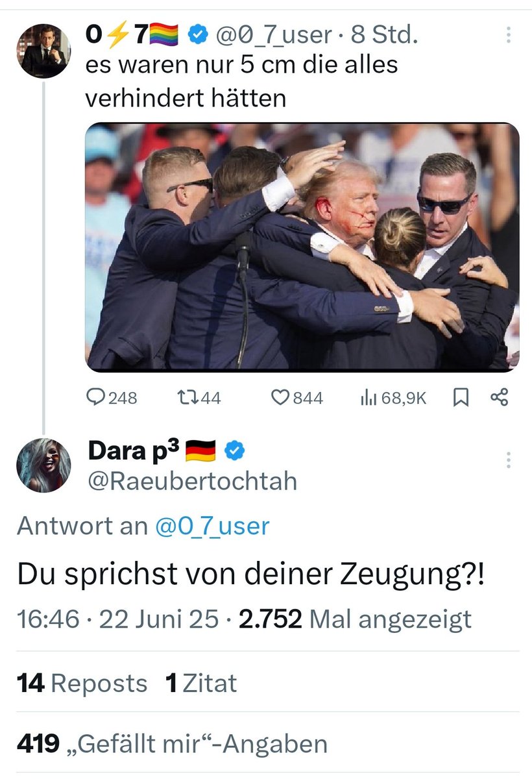Open @Raeubertochtah handle profile
The image size is (532, 779).
[193, 481]
